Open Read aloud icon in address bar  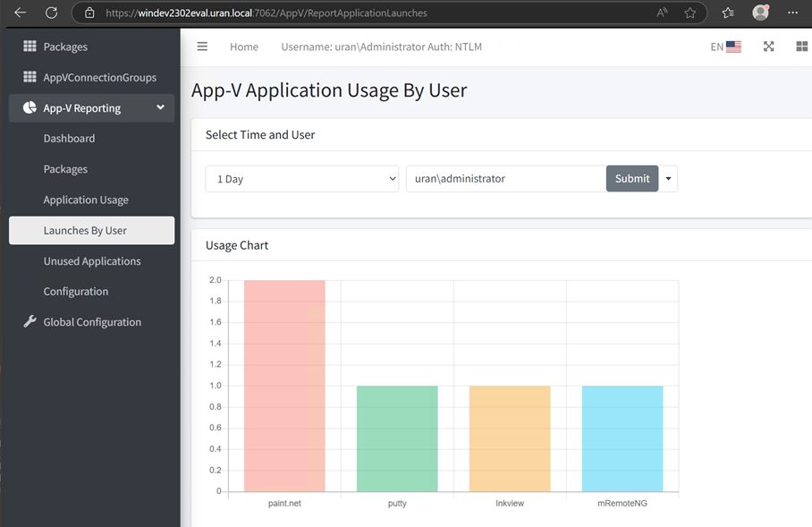coord(662,13)
